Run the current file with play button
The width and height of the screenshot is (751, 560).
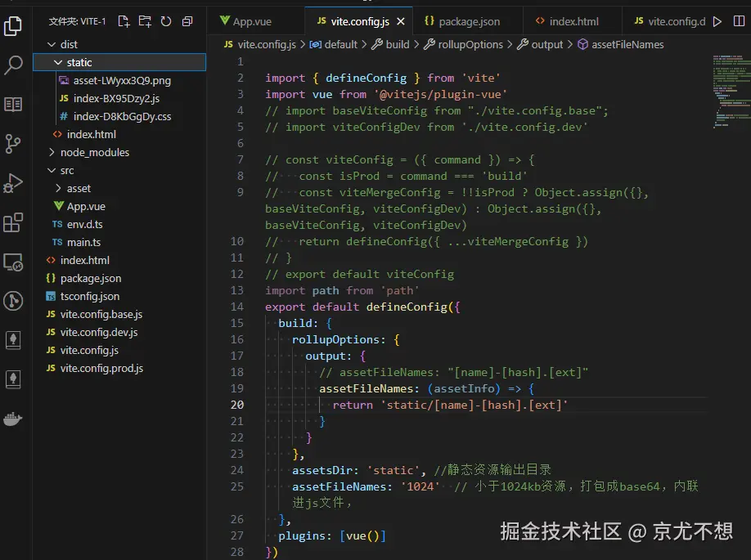tap(717, 21)
